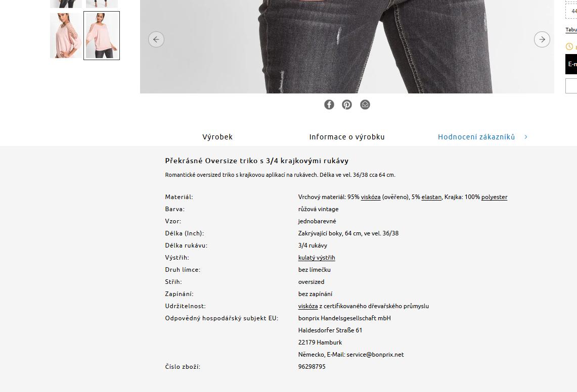Image resolution: width=577 pixels, height=392 pixels.
Task: Open the elastan material link
Action: pyautogui.click(x=431, y=197)
